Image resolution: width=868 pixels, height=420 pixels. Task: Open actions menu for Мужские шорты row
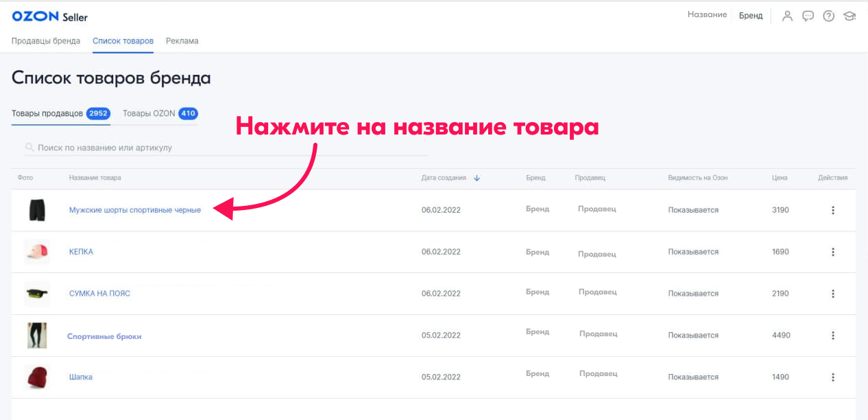[x=832, y=210]
